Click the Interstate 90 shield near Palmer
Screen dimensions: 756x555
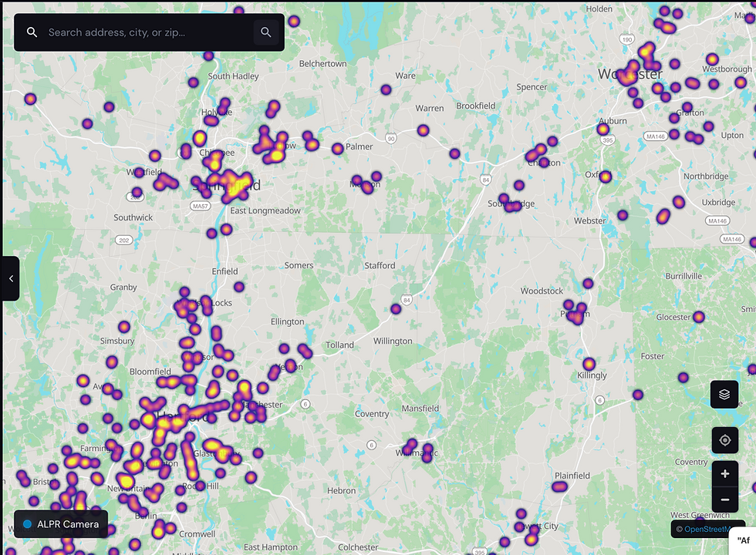pos(391,139)
